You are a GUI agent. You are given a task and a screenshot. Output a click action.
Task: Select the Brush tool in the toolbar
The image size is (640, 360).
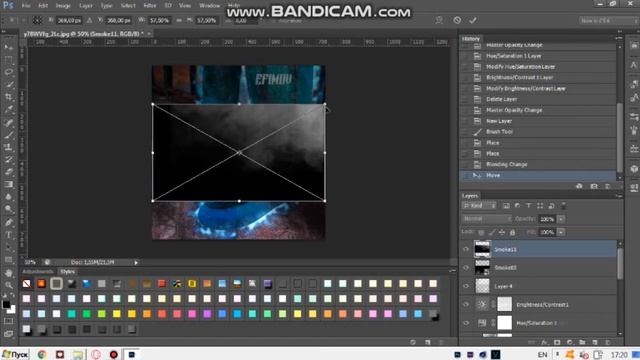[x=9, y=135]
